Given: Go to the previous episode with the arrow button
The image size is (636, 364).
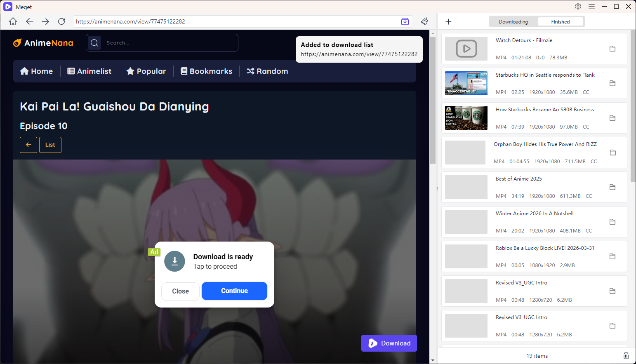Looking at the screenshot, I should coord(28,145).
